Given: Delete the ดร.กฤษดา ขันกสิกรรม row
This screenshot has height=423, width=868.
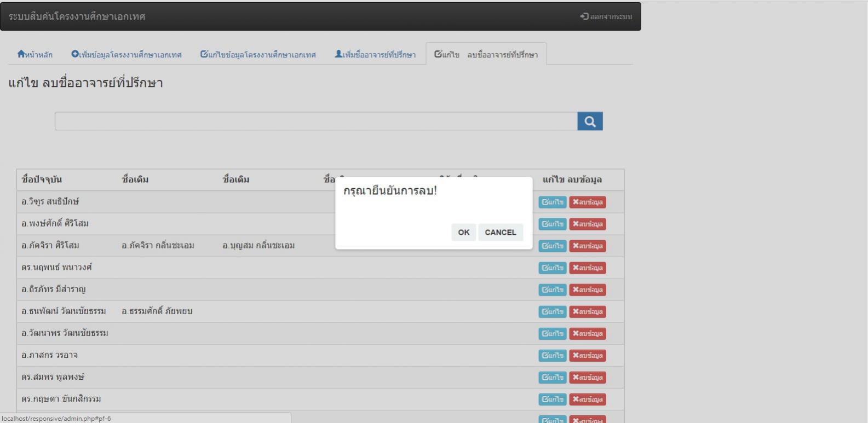Looking at the screenshot, I should click(x=588, y=399).
